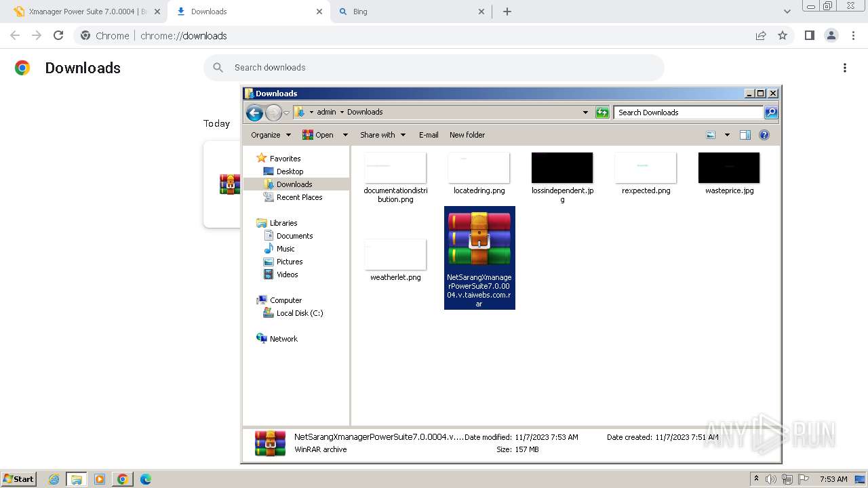Select lossindependent.jpg file

coord(562,178)
